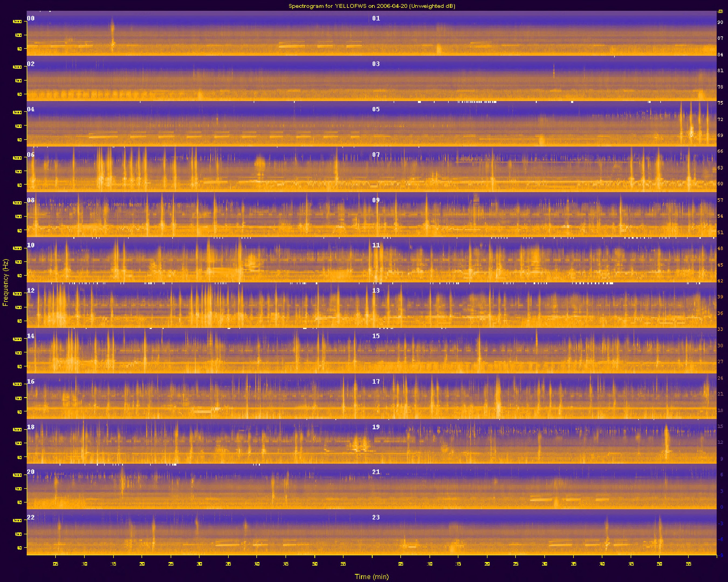The image size is (728, 582).
Task: Select the hour 08 panel label
Action: [x=31, y=200]
